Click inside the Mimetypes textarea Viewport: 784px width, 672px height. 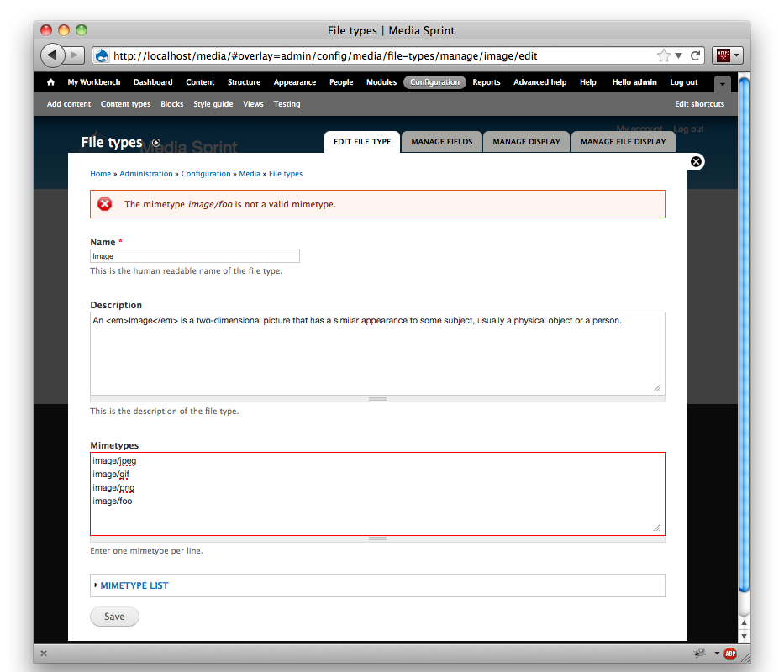click(377, 494)
